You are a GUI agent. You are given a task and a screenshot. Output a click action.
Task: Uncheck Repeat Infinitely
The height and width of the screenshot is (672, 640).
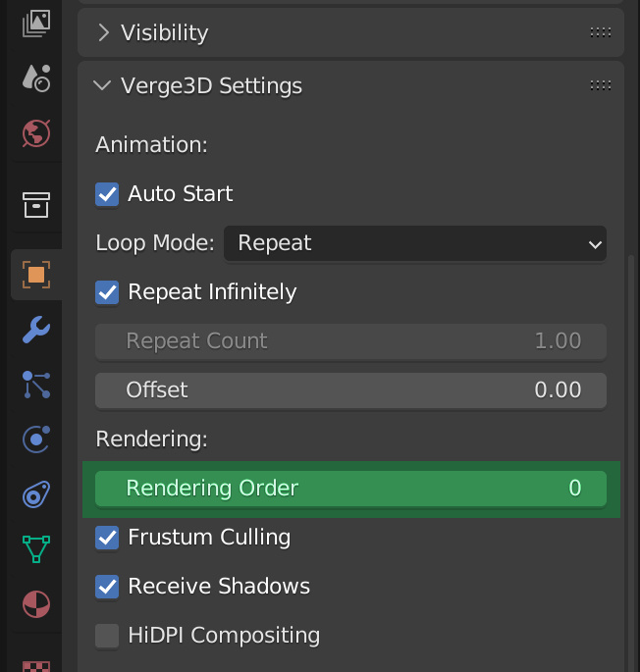tap(107, 292)
